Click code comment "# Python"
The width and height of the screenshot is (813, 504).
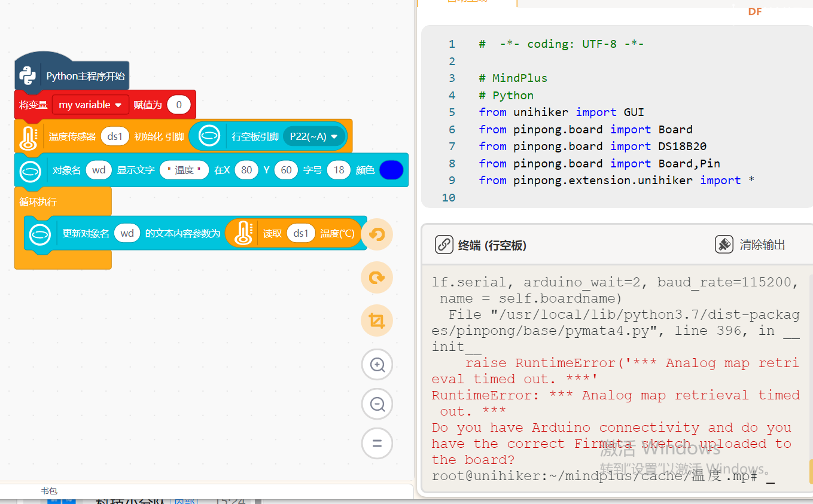(x=506, y=95)
